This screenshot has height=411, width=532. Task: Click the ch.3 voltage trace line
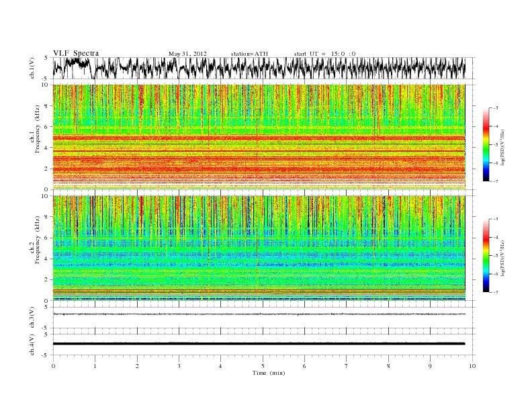pos(259,314)
